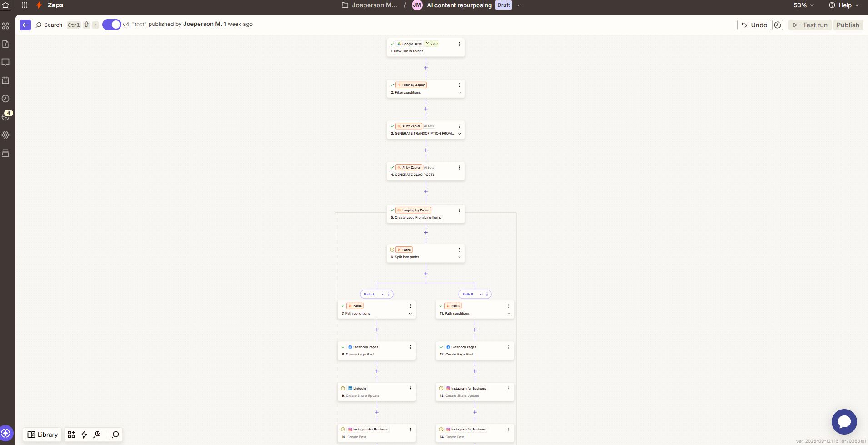Select step 13 Instagram Create Share Update

pos(475,392)
